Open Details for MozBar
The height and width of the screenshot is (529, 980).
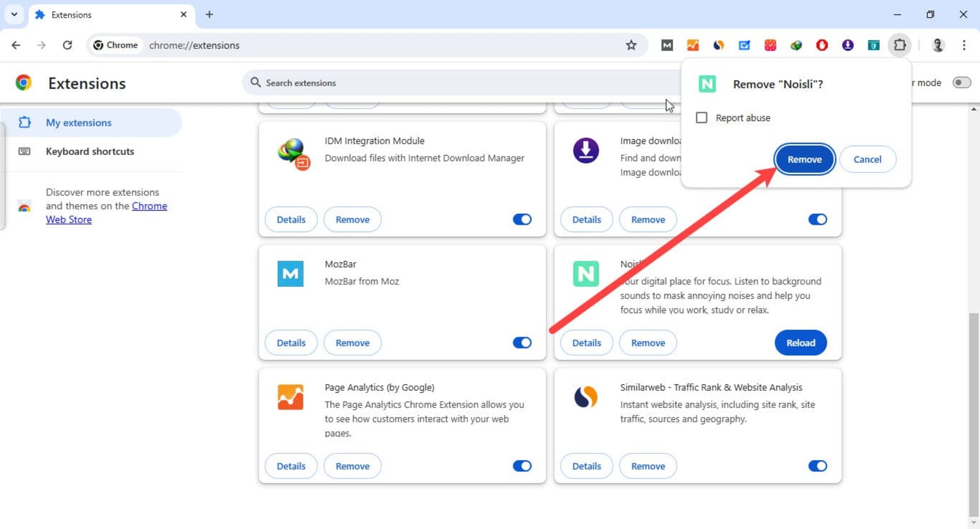click(x=291, y=343)
